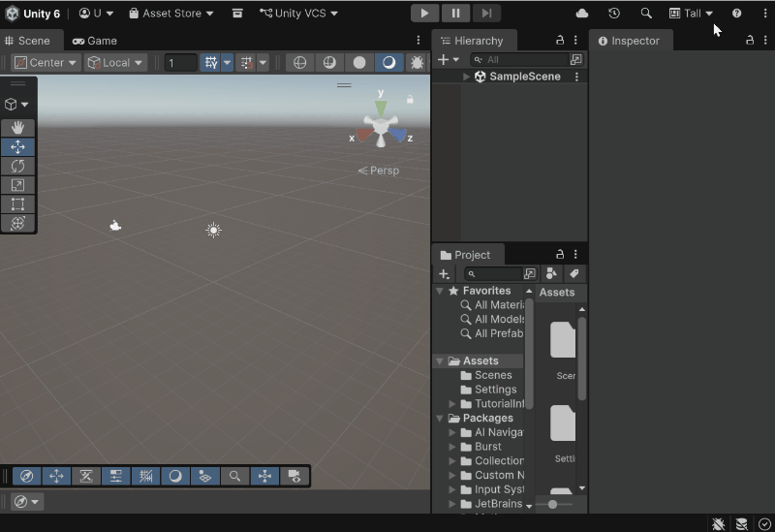Toggle the Scene view gizmo lock
The height and width of the screenshot is (532, 775).
point(410,100)
